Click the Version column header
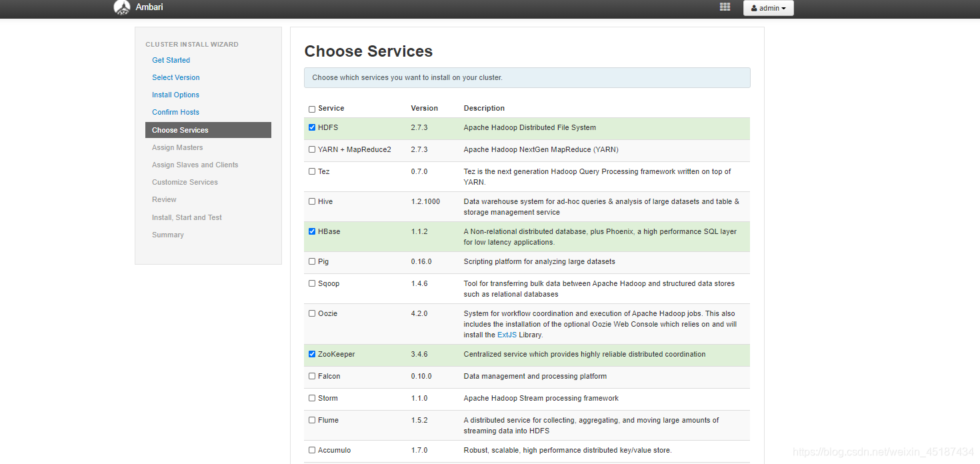This screenshot has height=464, width=980. pyautogui.click(x=424, y=108)
